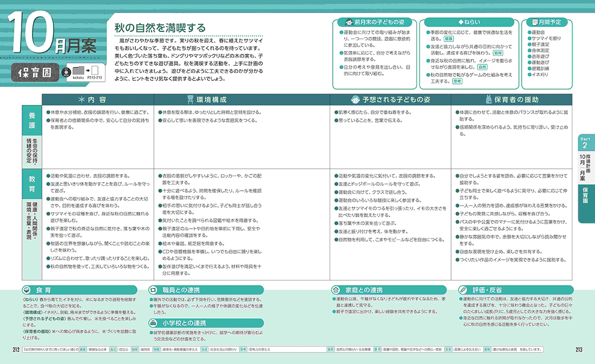Open the gray keikaku folder icon

[78, 70]
